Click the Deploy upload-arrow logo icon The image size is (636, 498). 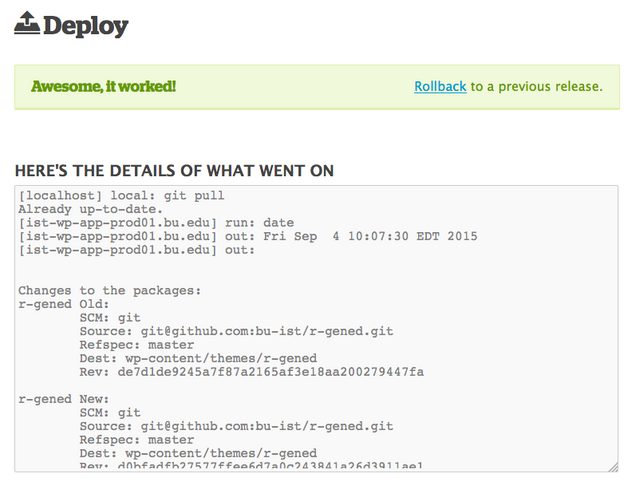(25, 23)
